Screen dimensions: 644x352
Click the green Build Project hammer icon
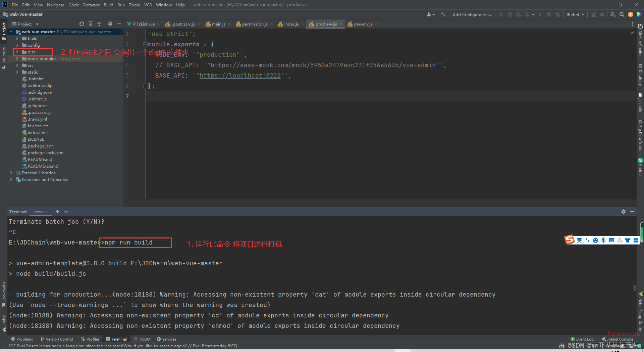point(443,14)
